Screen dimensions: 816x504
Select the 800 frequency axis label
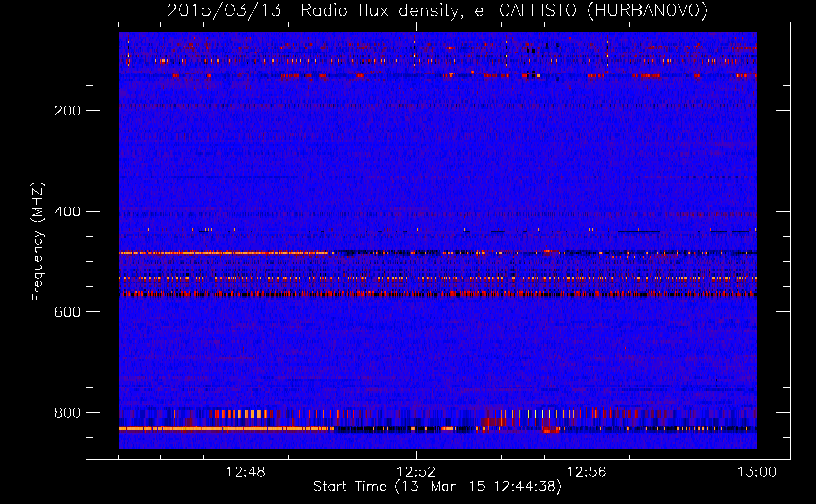(x=68, y=413)
